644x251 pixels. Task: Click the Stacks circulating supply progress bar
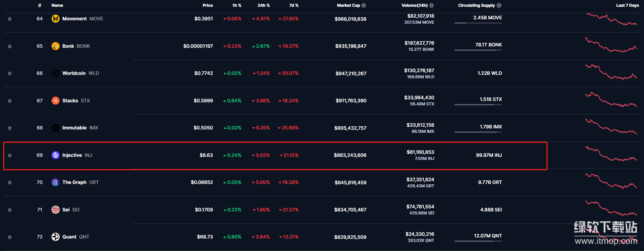click(478, 105)
